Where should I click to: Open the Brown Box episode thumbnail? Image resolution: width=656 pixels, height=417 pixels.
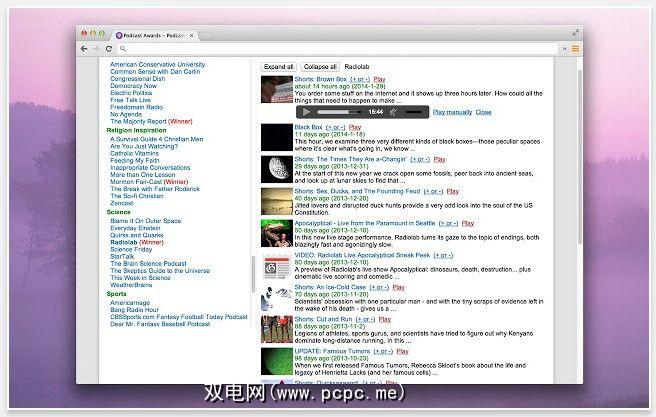(x=277, y=89)
